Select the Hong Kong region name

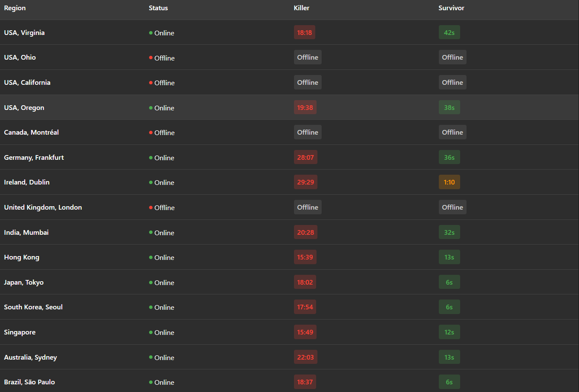[x=22, y=257]
